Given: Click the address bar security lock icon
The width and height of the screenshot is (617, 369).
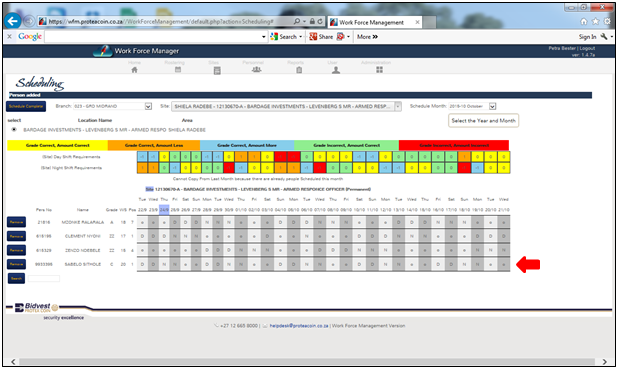Looking at the screenshot, I should 312,21.
